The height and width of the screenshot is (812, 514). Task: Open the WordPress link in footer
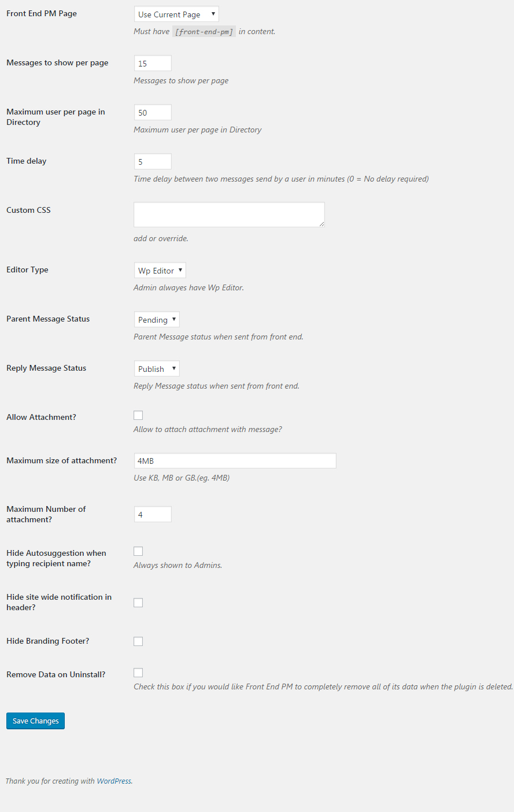tap(114, 781)
